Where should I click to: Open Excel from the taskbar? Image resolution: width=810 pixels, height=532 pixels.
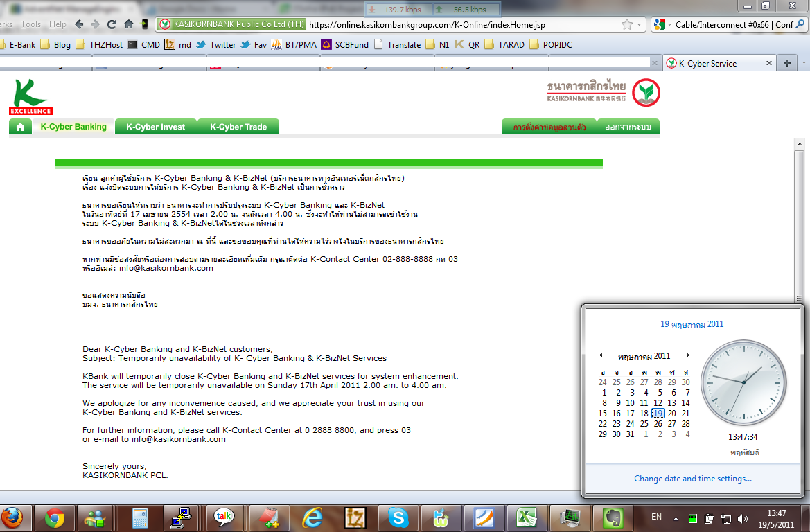pos(527,518)
